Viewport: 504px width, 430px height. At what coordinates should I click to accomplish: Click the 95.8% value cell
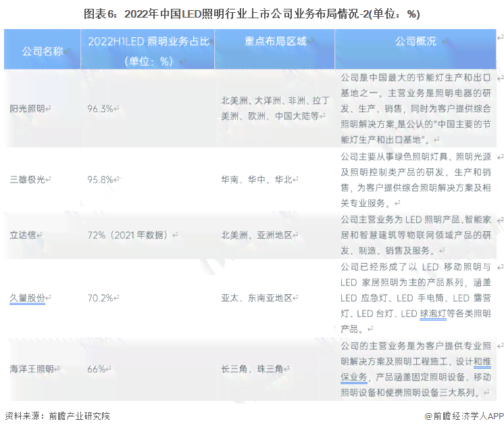pos(100,179)
